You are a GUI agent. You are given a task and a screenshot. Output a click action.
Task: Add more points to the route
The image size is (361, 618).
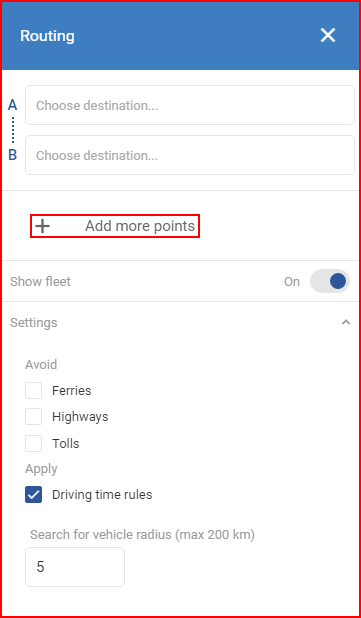[115, 226]
